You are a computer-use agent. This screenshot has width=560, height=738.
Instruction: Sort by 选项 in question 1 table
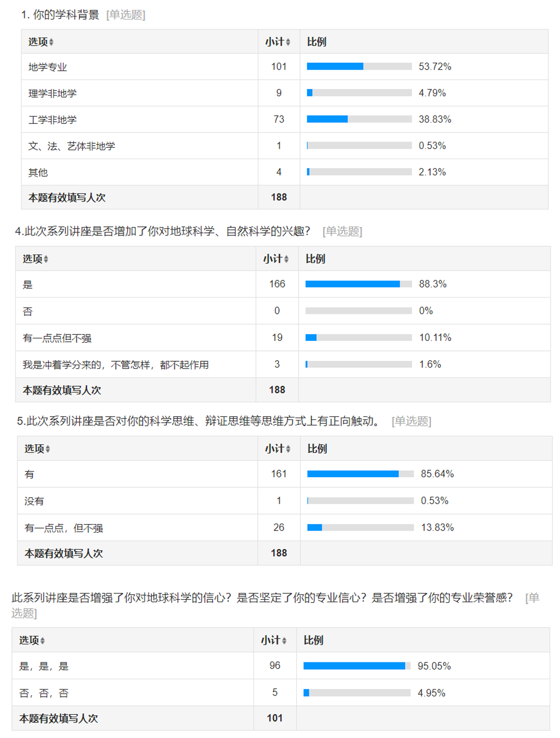(x=51, y=42)
